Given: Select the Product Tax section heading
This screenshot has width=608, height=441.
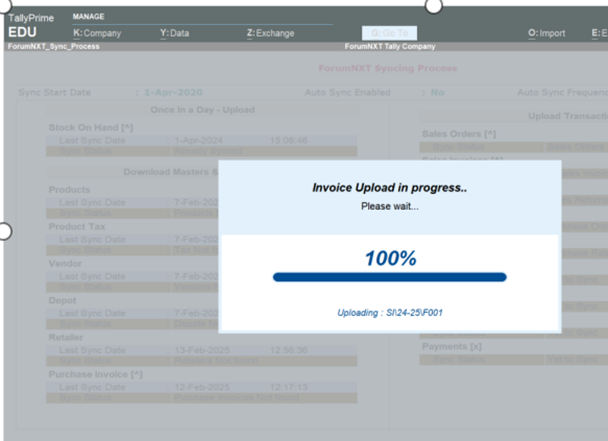Looking at the screenshot, I should click(77, 227).
